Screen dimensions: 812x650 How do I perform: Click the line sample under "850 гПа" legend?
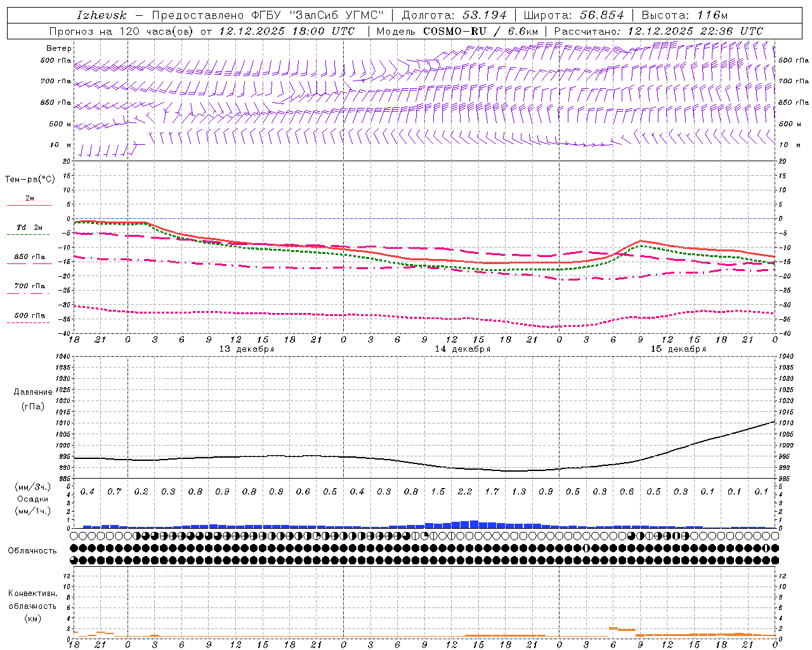click(29, 263)
